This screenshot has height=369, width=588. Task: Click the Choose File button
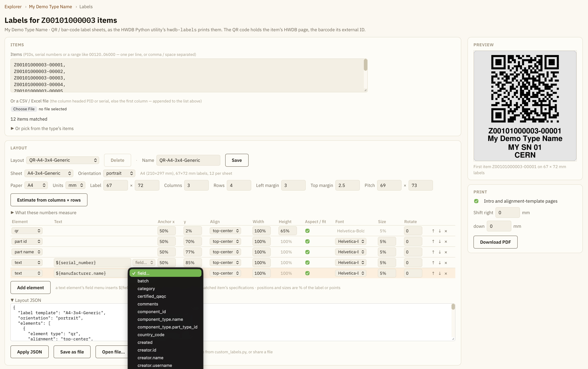(24, 109)
